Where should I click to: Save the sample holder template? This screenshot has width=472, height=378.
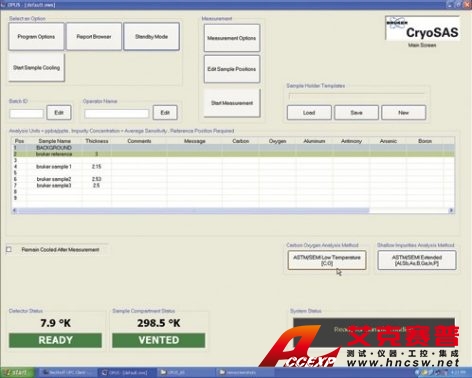(x=356, y=113)
